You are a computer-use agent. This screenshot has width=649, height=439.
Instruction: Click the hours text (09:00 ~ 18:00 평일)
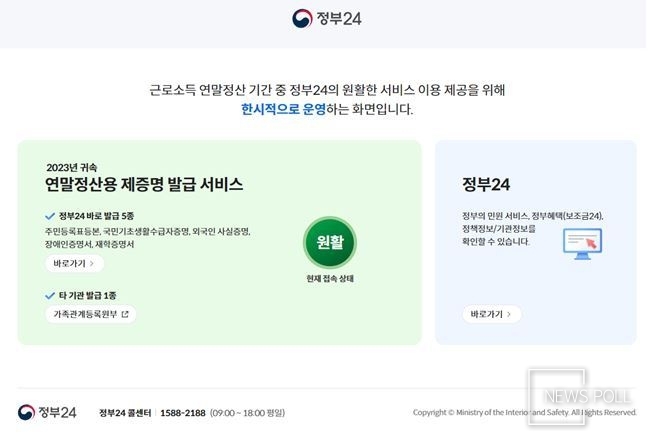tap(247, 413)
